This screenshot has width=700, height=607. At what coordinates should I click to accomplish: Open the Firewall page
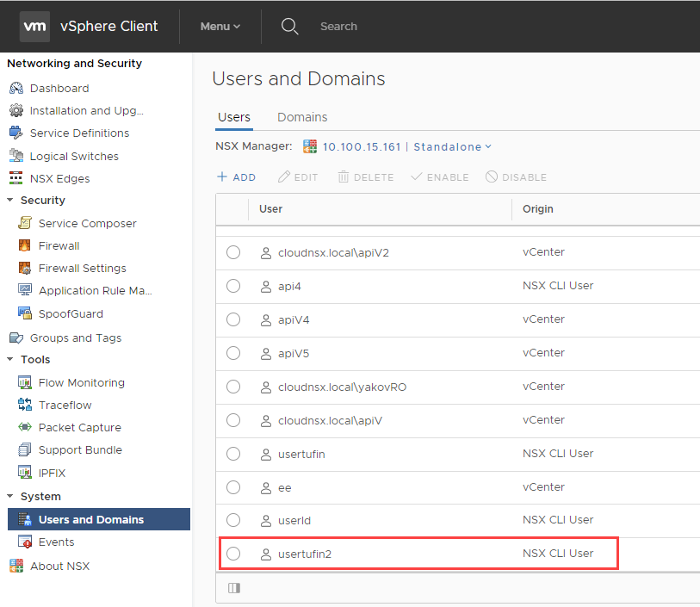[59, 246]
